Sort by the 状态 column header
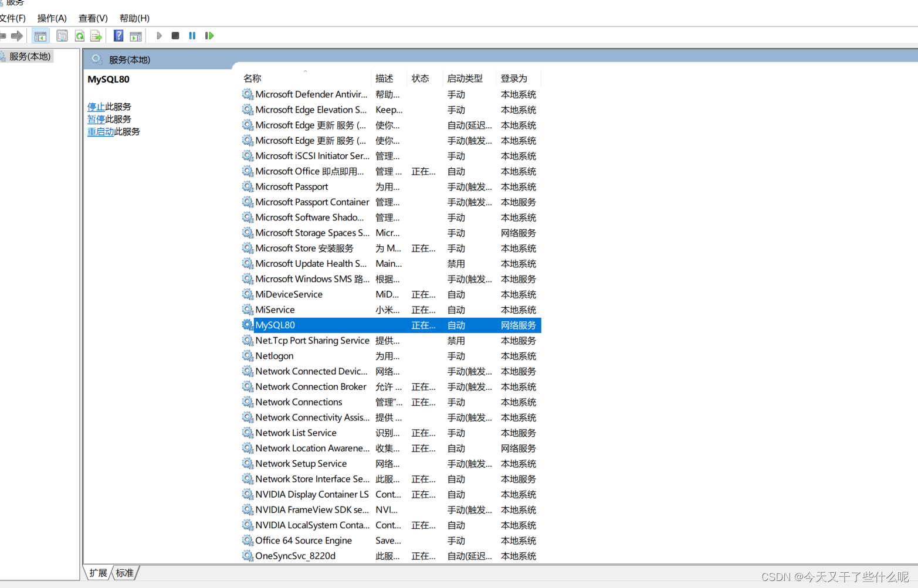The width and height of the screenshot is (918, 588). click(x=425, y=78)
